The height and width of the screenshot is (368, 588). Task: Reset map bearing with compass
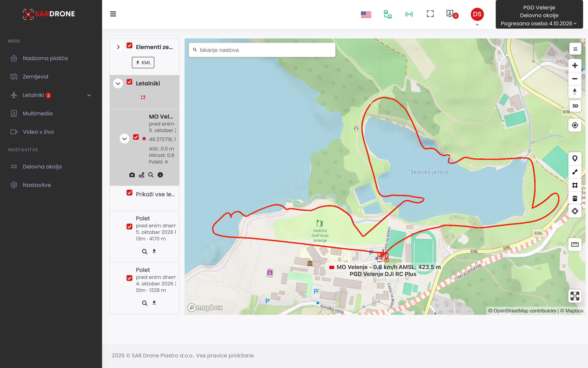coord(575,92)
